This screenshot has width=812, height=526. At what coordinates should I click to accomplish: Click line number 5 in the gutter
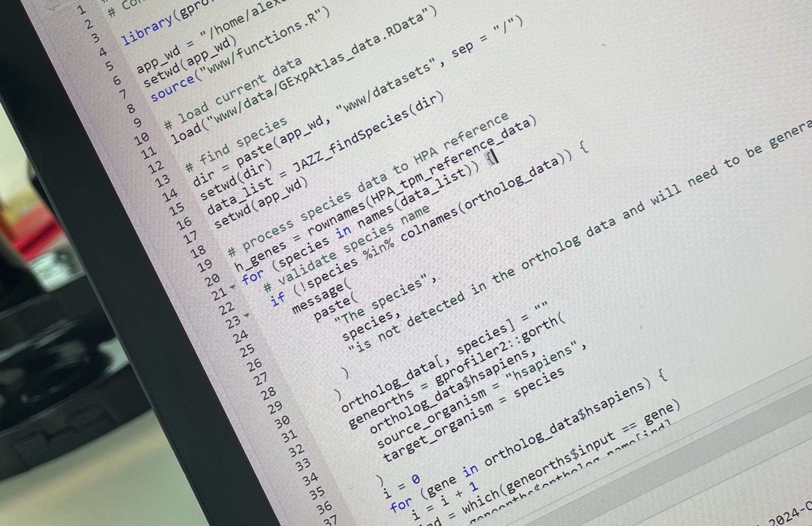click(109, 65)
